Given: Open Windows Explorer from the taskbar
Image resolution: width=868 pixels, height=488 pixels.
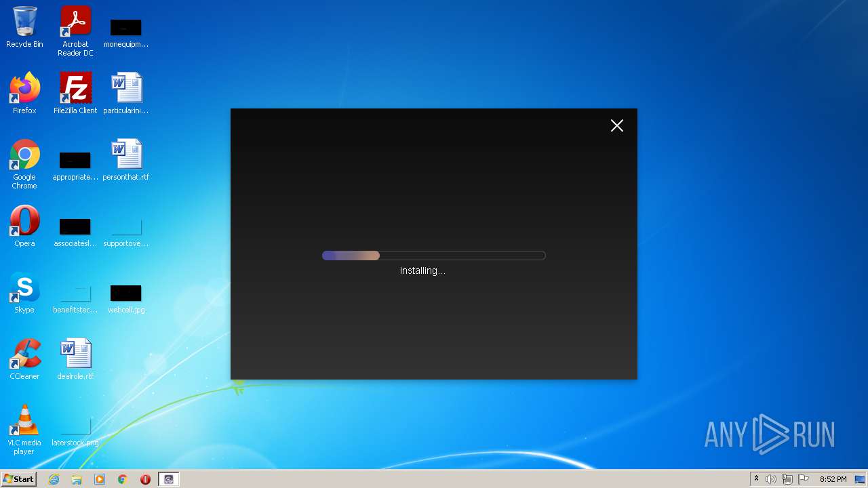Looking at the screenshot, I should click(77, 479).
